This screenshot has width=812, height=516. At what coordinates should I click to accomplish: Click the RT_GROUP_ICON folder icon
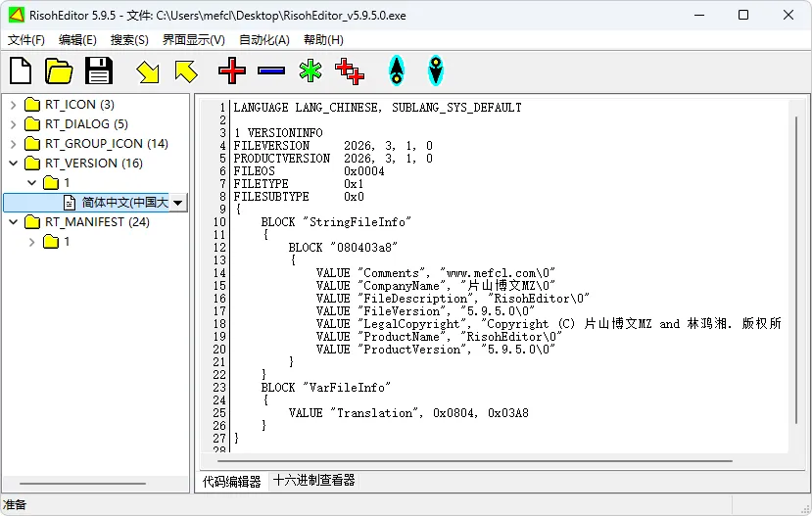pyautogui.click(x=32, y=143)
